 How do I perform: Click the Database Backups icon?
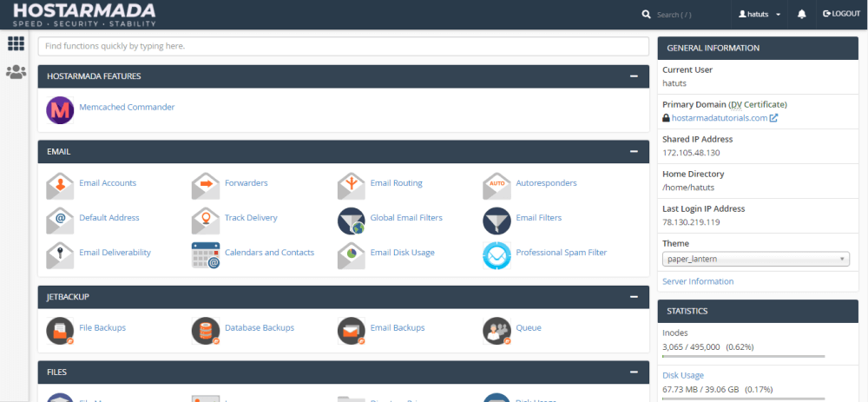click(x=206, y=331)
